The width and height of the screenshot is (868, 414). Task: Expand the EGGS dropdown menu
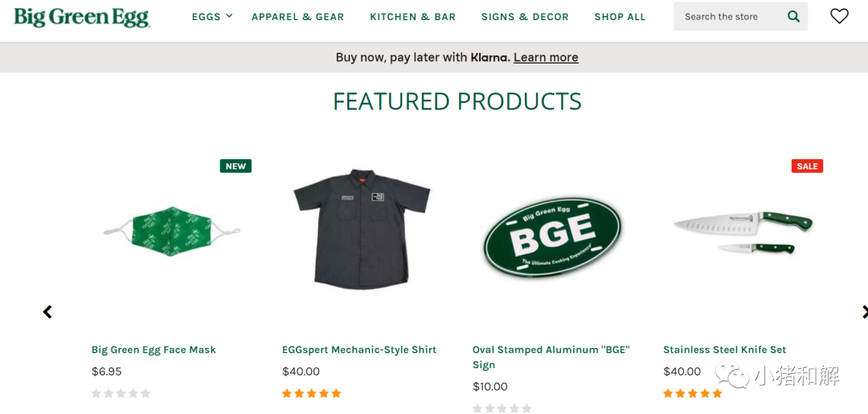211,16
